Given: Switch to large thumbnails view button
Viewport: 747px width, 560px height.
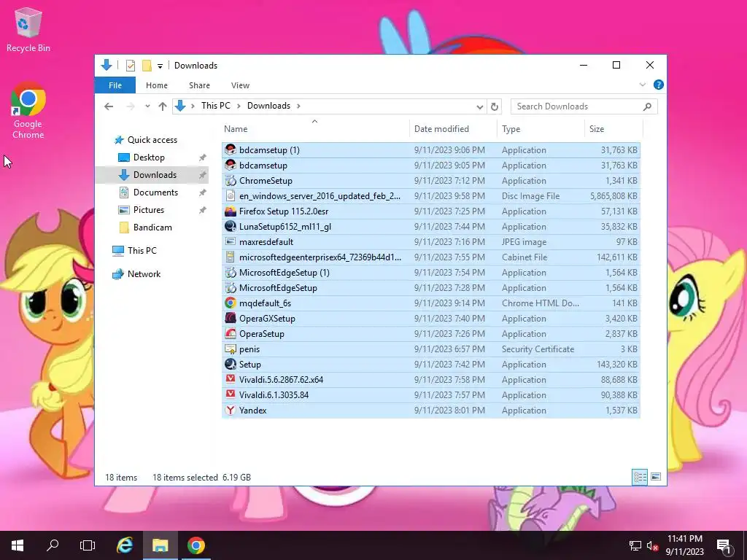Looking at the screenshot, I should click(656, 477).
